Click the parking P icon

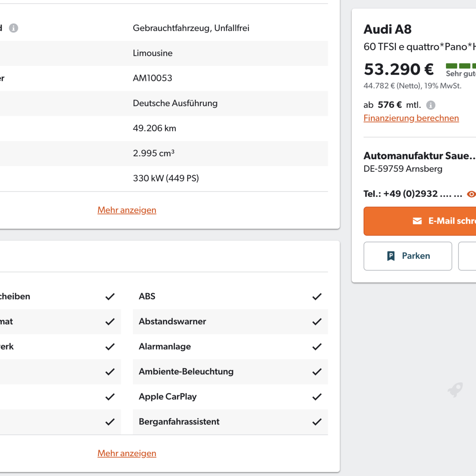pyautogui.click(x=391, y=256)
